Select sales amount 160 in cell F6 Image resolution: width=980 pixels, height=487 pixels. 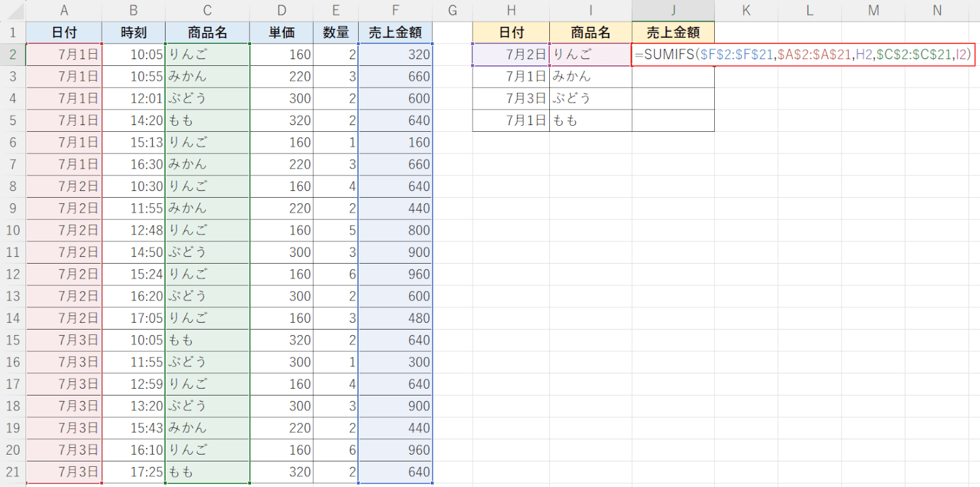(x=395, y=143)
